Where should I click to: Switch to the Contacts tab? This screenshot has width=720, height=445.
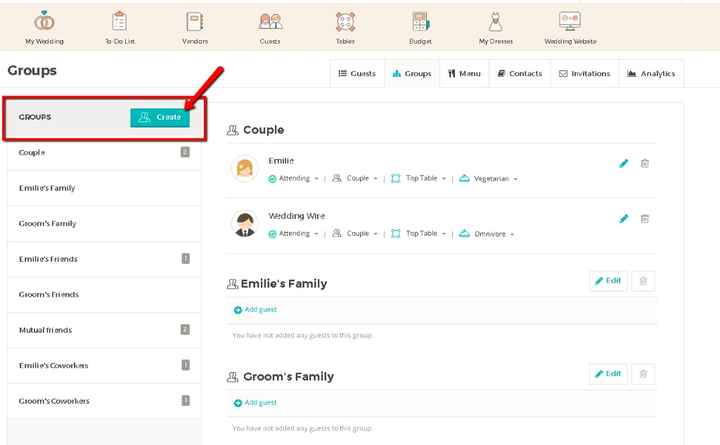pos(520,73)
